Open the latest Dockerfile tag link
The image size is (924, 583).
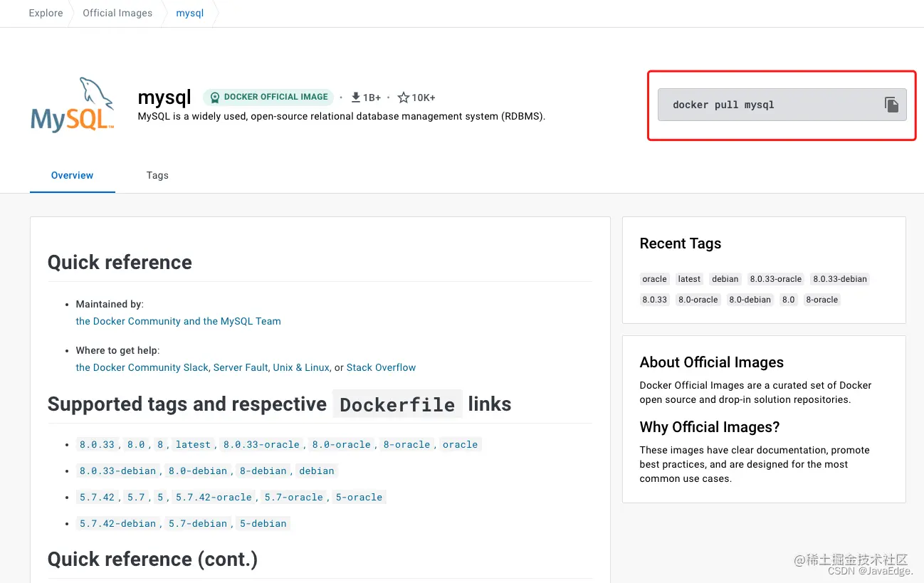193,444
